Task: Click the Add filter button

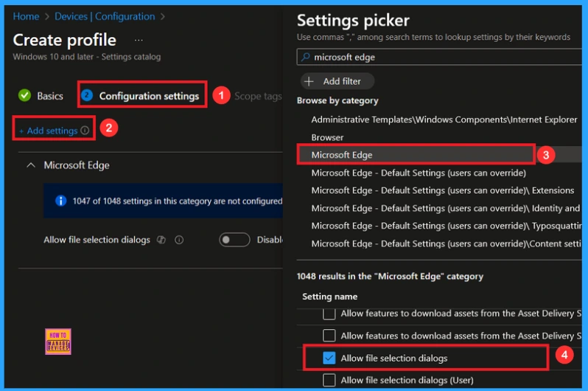Action: 337,81
